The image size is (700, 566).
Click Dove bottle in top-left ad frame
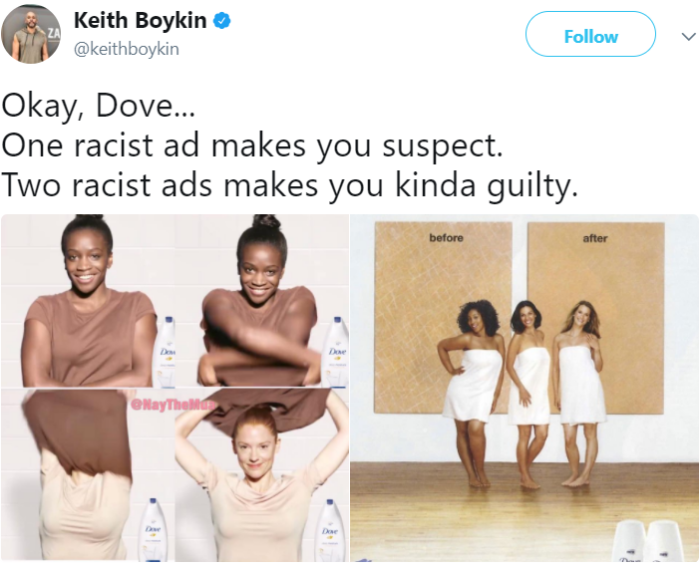165,352
